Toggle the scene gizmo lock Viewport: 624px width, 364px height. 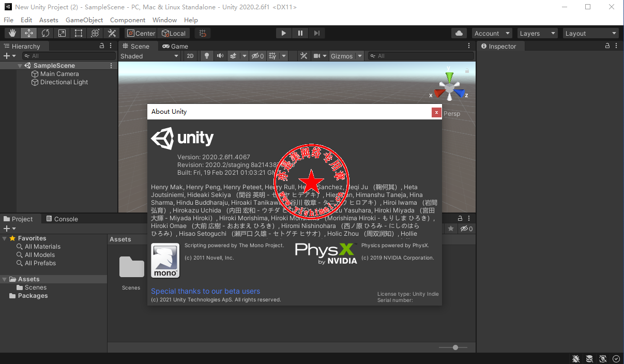point(467,70)
